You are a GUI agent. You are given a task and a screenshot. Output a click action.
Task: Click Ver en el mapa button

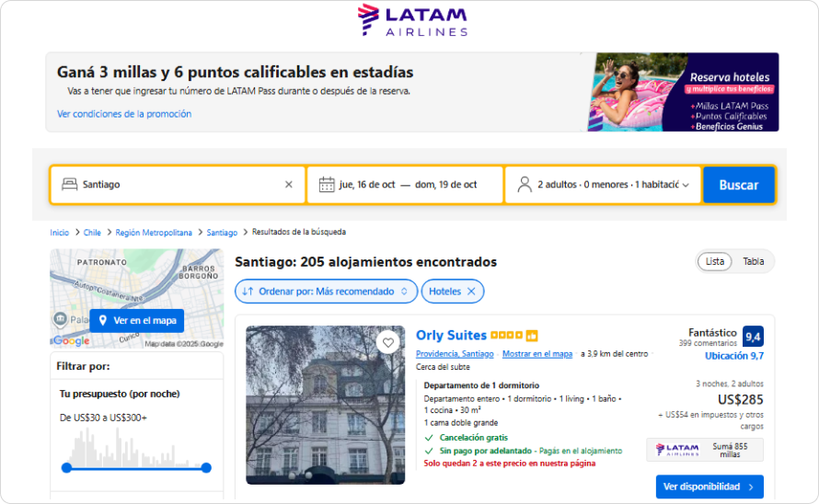point(137,321)
